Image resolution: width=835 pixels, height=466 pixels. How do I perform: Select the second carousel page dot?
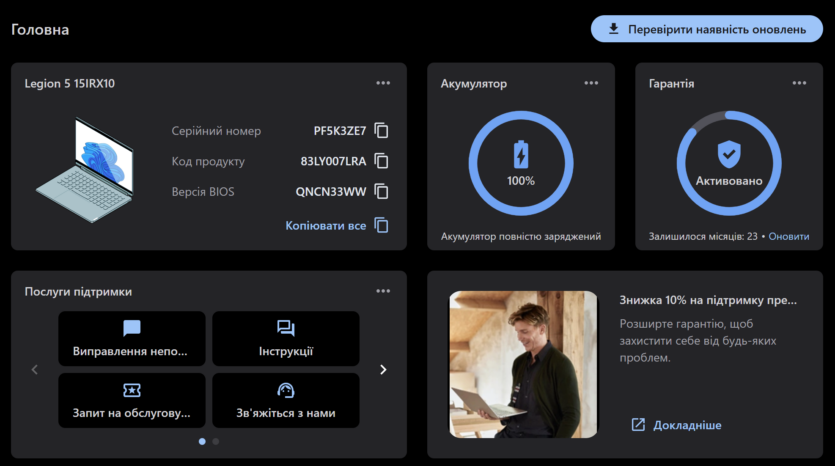[216, 442]
